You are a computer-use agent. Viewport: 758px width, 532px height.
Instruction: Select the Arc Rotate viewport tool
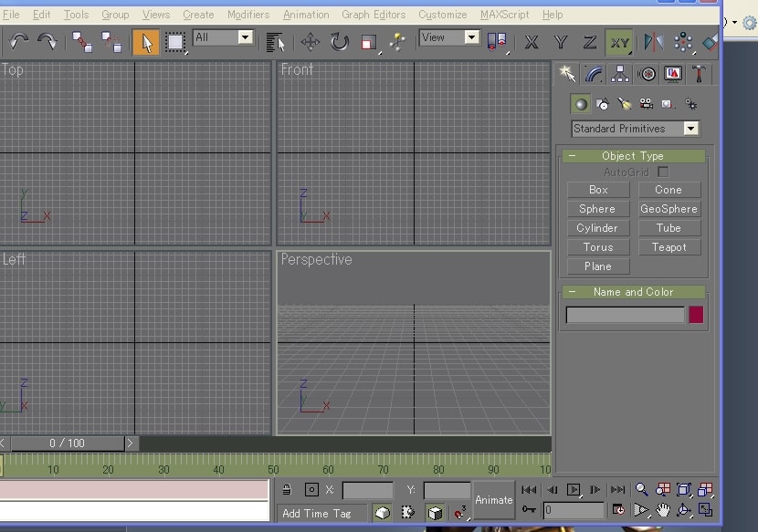[684, 510]
